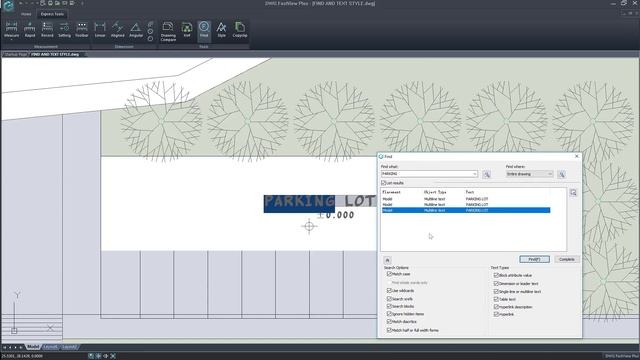The width and height of the screenshot is (640, 360).
Task: Click the Copyclip tool
Action: (240, 30)
